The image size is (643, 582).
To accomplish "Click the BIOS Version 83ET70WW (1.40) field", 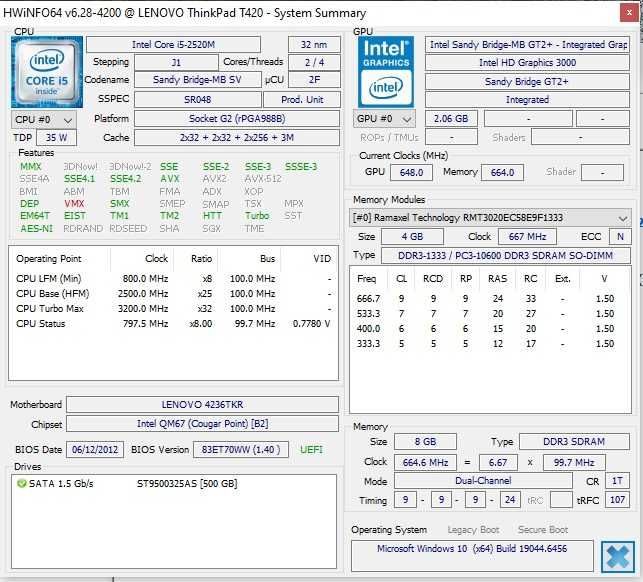I will (241, 450).
